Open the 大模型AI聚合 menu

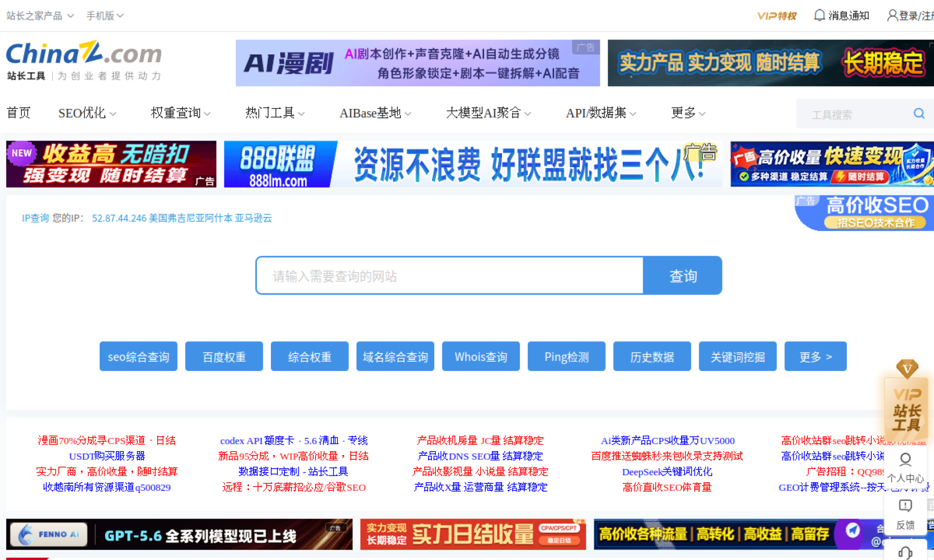coord(488,113)
